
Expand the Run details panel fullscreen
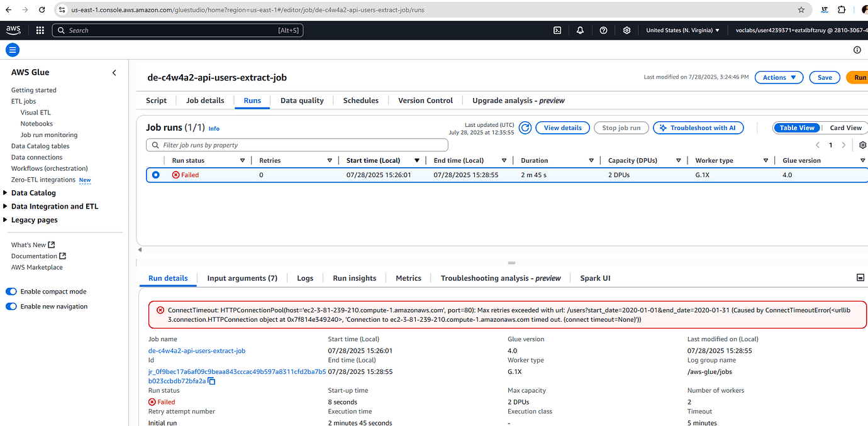(859, 278)
